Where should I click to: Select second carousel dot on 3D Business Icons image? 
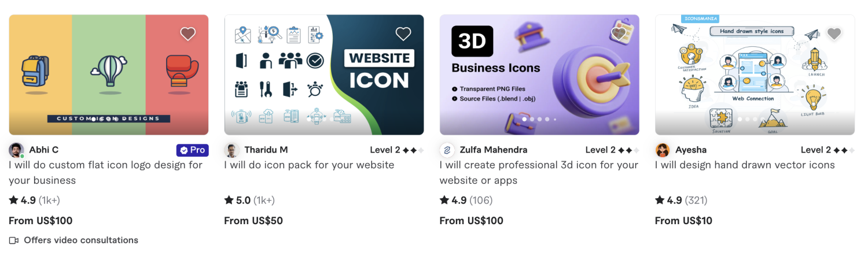532,119
